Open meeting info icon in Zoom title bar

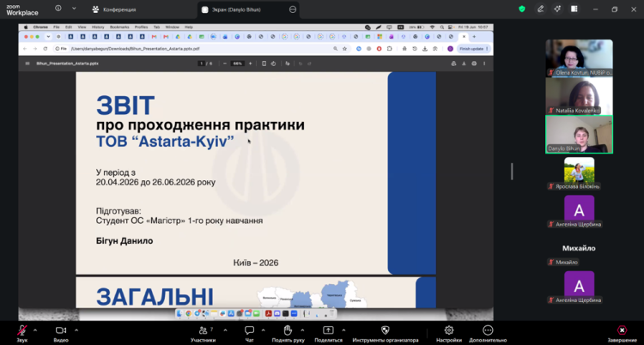coord(58,9)
